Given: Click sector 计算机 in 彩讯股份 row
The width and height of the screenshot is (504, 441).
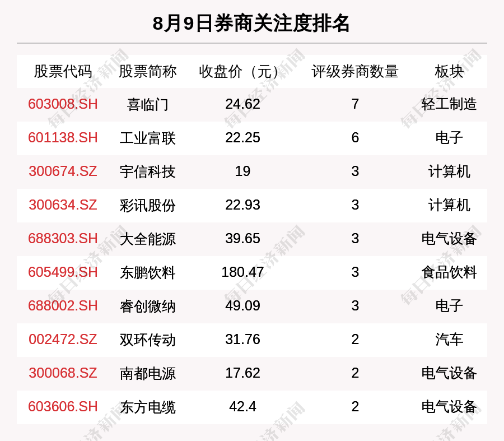Looking at the screenshot, I should [449, 205].
